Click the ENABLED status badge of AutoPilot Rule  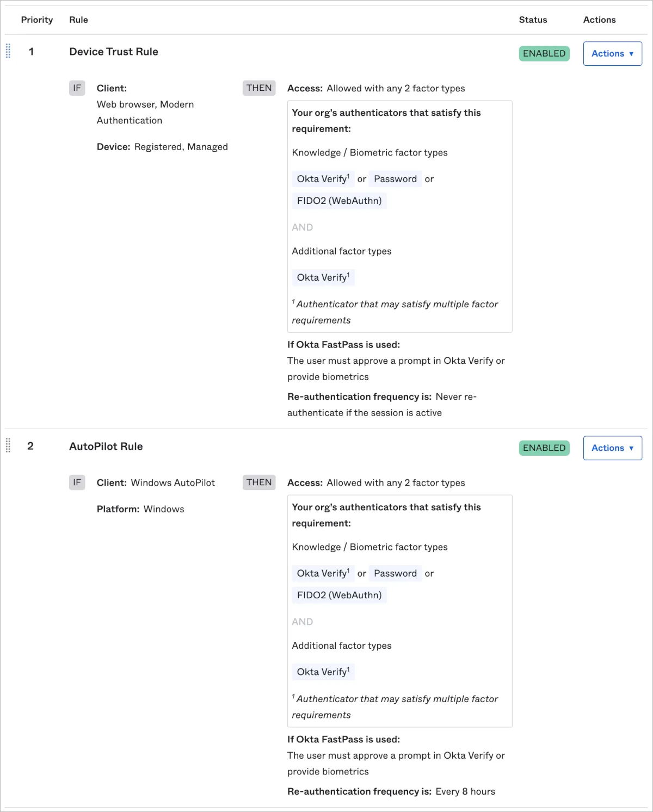[x=544, y=448]
